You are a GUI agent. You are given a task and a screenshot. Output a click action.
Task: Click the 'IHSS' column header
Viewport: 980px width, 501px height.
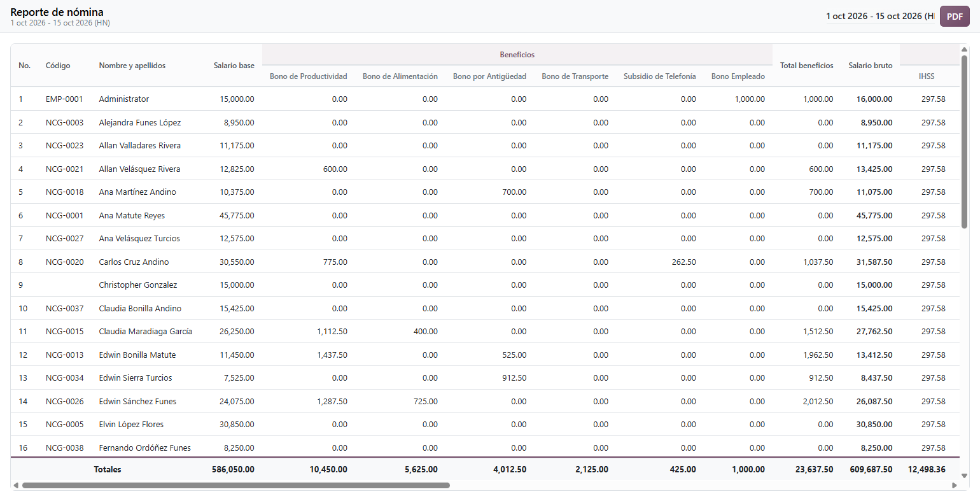(x=927, y=76)
